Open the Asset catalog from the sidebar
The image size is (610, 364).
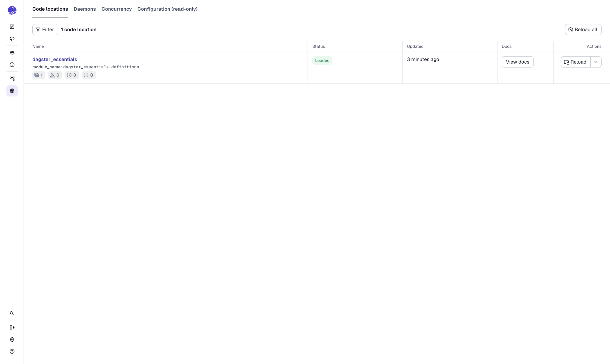pyautogui.click(x=12, y=26)
